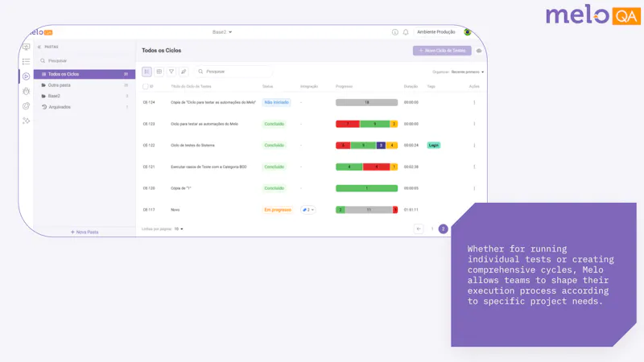Click Duração column header
This screenshot has height=362, width=644.
pos(411,87)
